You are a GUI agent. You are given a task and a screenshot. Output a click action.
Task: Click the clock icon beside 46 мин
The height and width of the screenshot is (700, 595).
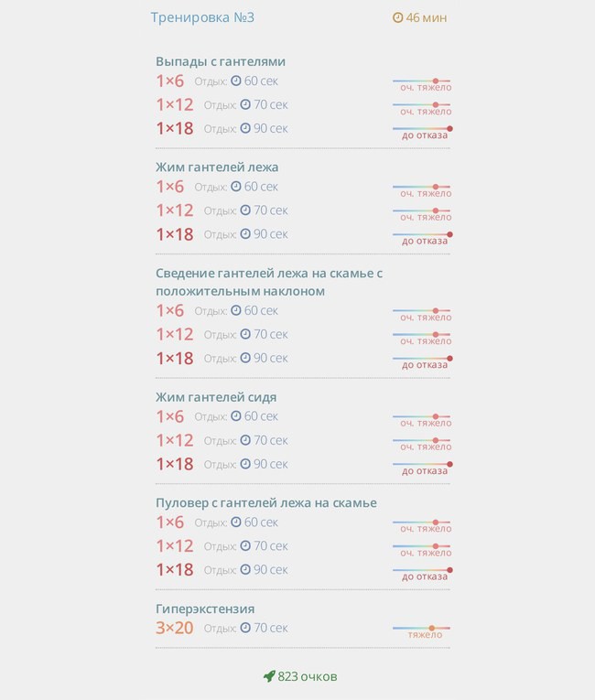pos(397,17)
